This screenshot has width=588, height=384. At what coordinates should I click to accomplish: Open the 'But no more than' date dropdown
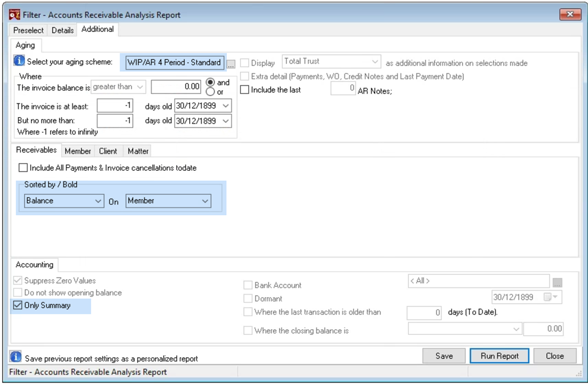tap(226, 121)
